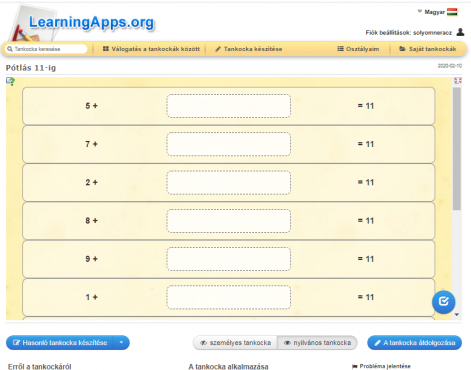The height and width of the screenshot is (370, 471).
Task: Click the LearningApps.org logo
Action: [x=83, y=23]
